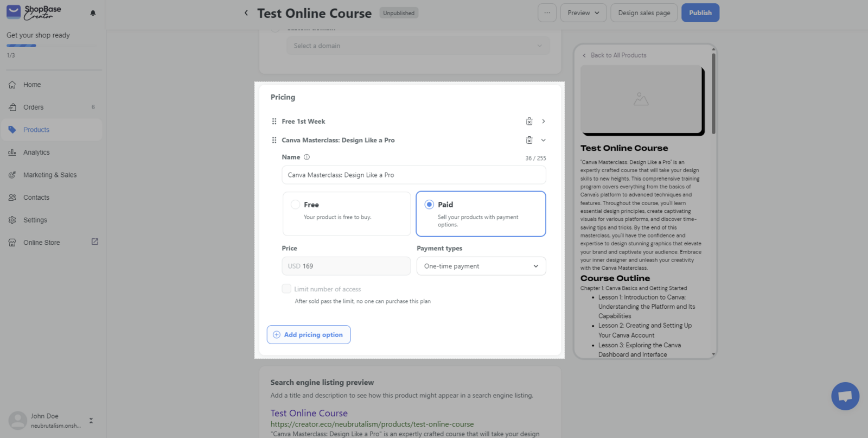Click the Products tag icon

pyautogui.click(x=12, y=130)
